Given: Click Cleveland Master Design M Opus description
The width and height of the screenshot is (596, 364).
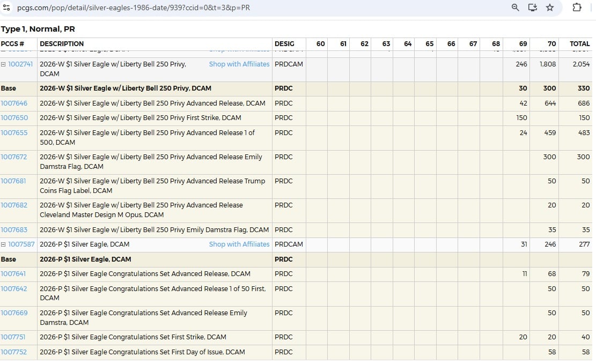Looking at the screenshot, I should (142, 210).
